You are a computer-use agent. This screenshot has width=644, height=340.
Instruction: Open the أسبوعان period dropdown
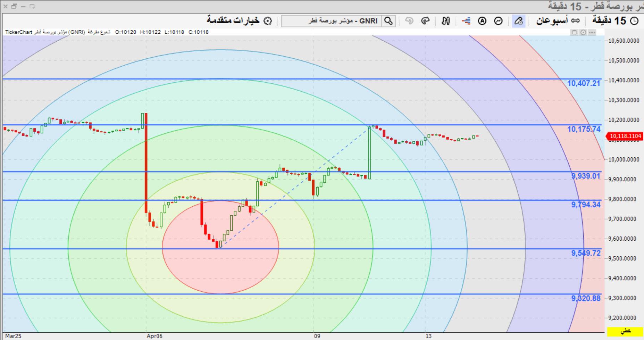click(552, 21)
